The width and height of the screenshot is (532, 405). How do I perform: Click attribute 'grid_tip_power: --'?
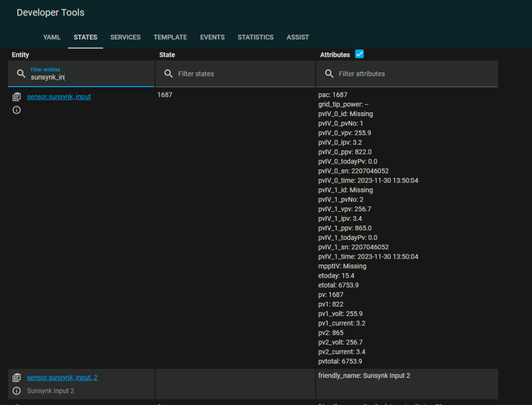343,104
